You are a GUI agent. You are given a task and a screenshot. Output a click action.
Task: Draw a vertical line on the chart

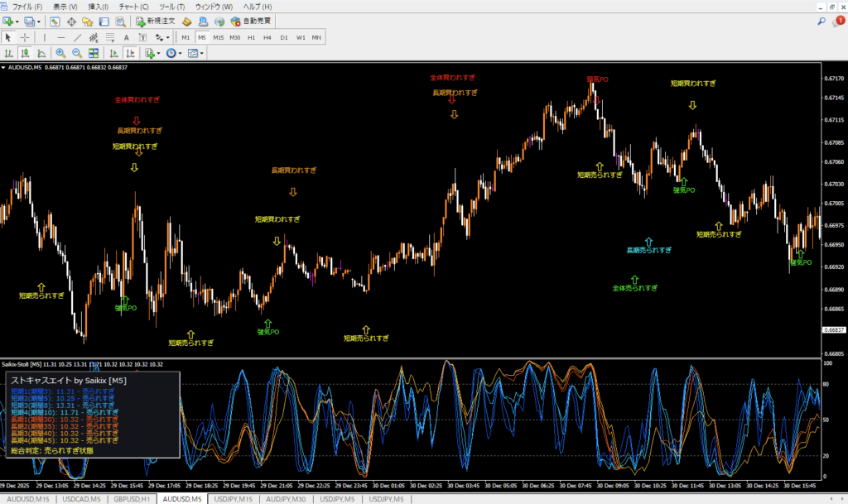45,37
